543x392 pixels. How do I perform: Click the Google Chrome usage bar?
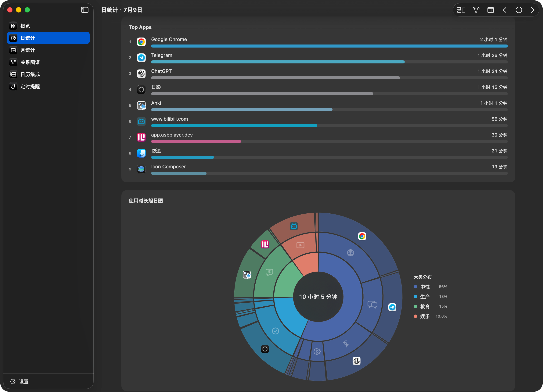click(x=329, y=46)
